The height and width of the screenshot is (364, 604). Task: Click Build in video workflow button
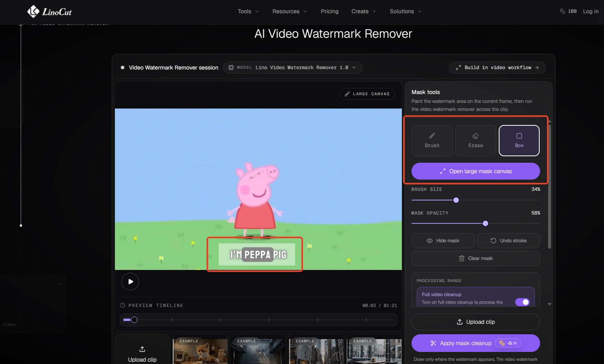(497, 67)
